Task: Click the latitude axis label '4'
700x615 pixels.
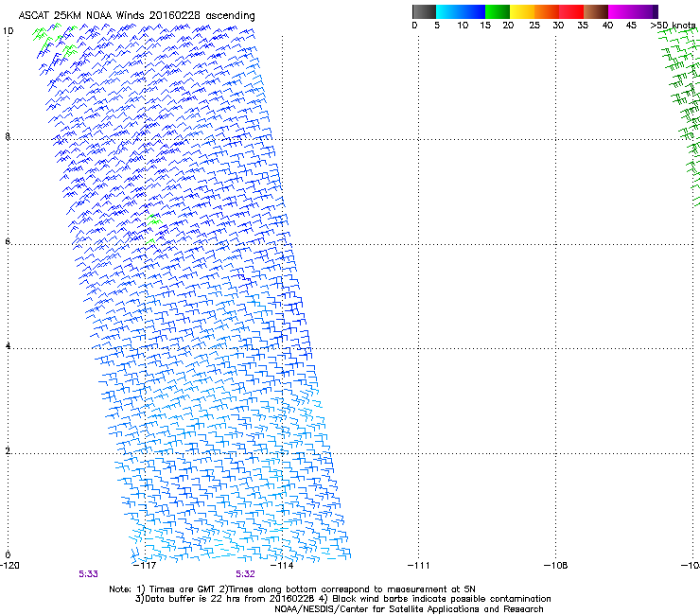Action: 8,345
